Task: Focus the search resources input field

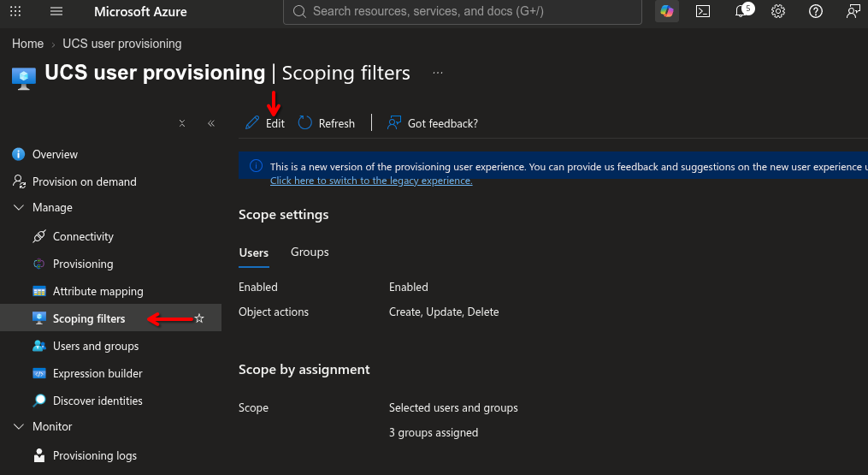Action: [463, 11]
